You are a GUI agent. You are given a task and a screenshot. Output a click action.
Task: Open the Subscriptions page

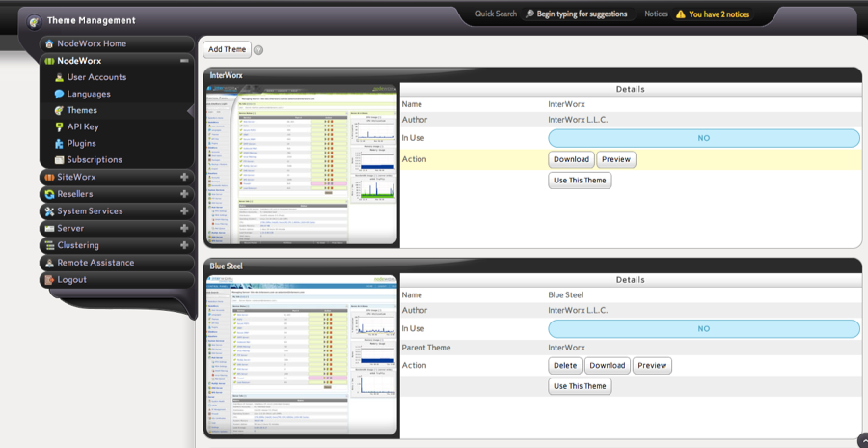95,159
